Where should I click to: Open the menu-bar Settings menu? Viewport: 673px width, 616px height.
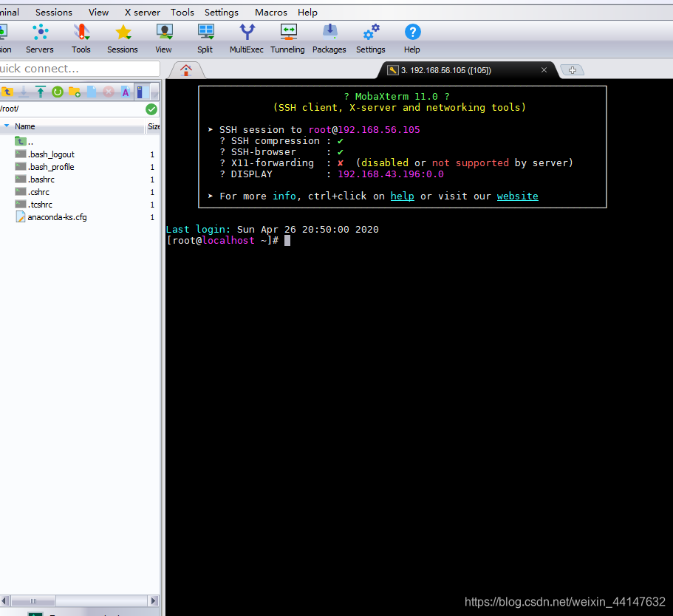(x=222, y=13)
